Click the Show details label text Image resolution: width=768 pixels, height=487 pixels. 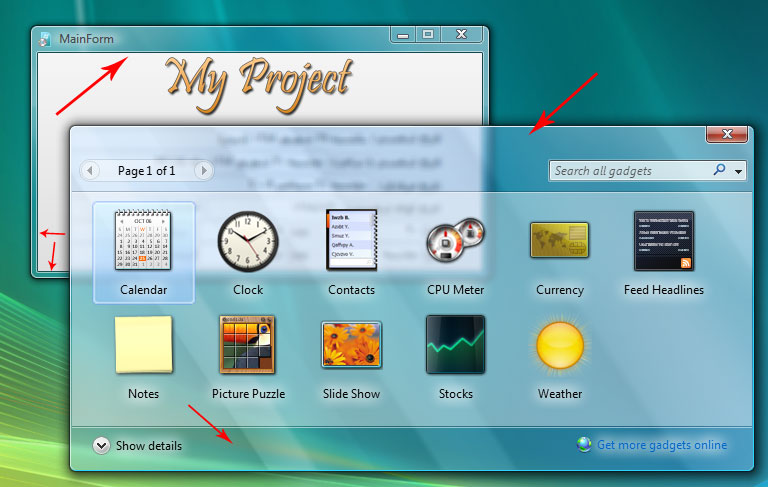(x=149, y=446)
